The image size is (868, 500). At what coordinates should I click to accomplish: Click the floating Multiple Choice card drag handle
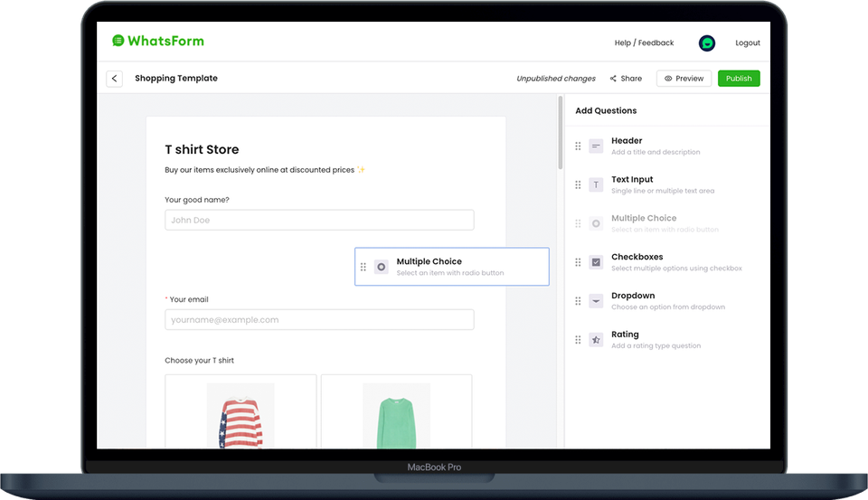pos(363,267)
